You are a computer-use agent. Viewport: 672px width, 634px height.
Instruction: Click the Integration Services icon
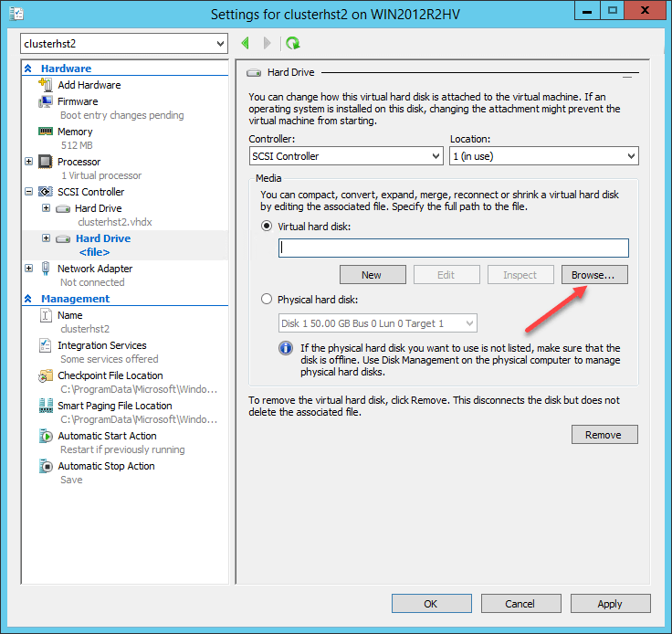(46, 345)
